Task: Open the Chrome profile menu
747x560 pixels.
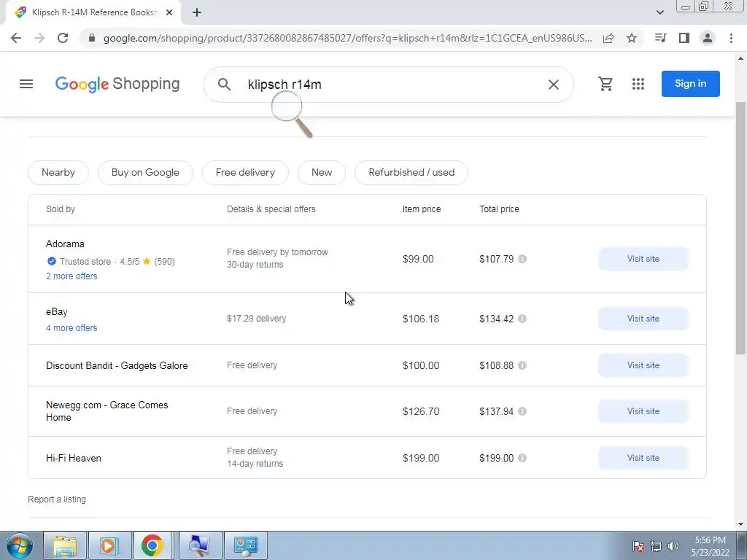Action: 708,38
